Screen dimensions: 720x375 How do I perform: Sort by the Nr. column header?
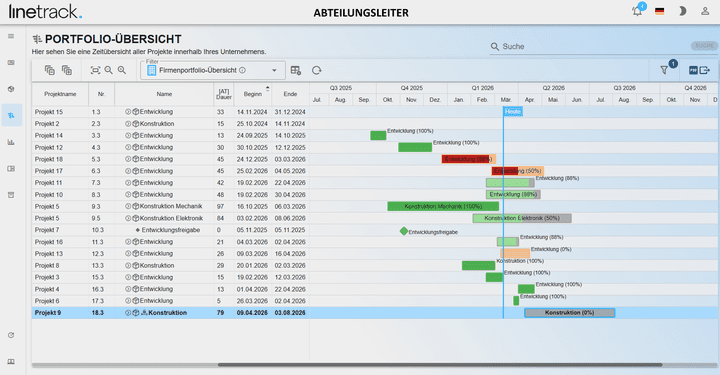click(101, 94)
